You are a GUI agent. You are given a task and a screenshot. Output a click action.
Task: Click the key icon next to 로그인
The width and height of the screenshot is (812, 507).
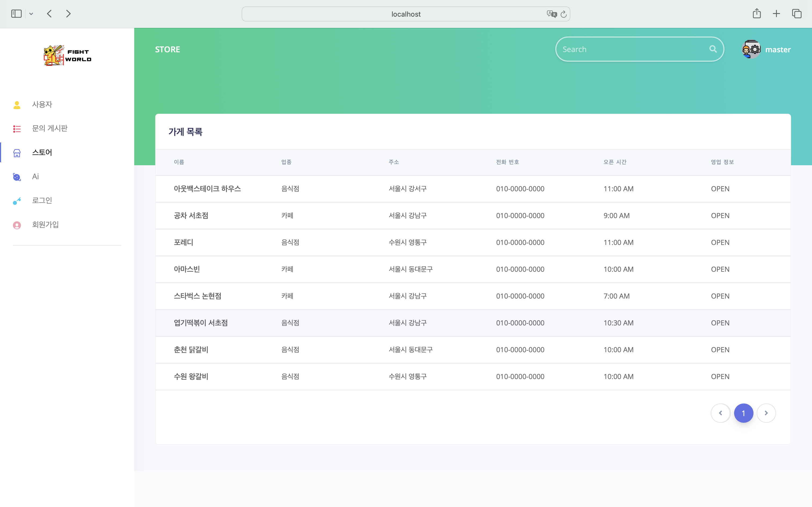(x=17, y=201)
